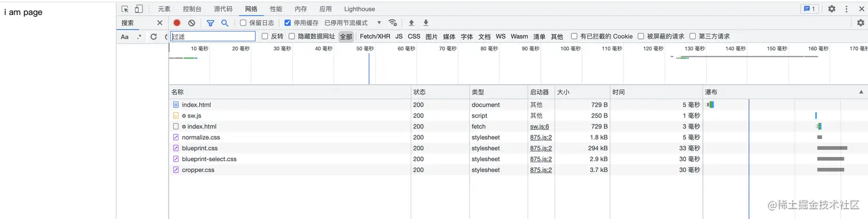Open network conditions via the Wi-Fi icon

[393, 23]
